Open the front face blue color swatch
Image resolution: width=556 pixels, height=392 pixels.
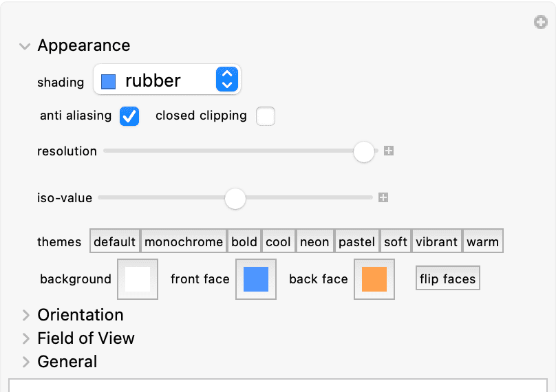(x=256, y=279)
